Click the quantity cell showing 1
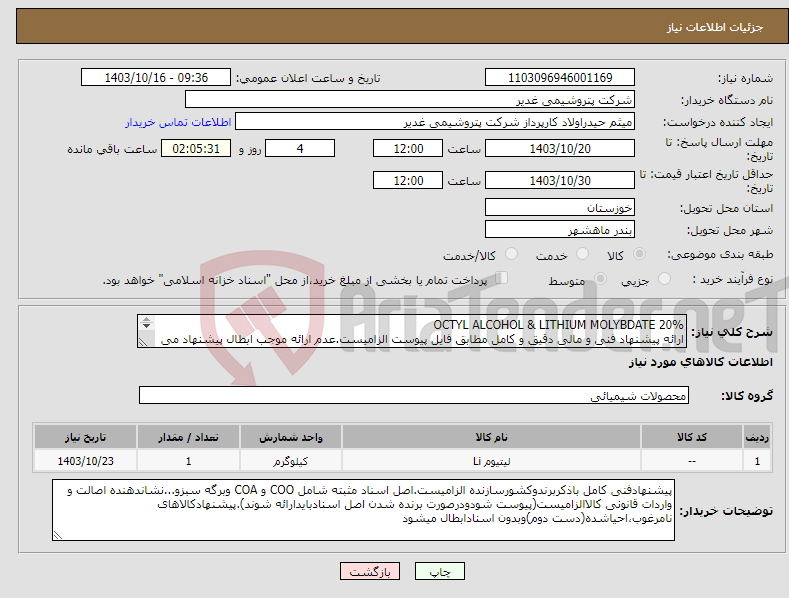 click(188, 461)
